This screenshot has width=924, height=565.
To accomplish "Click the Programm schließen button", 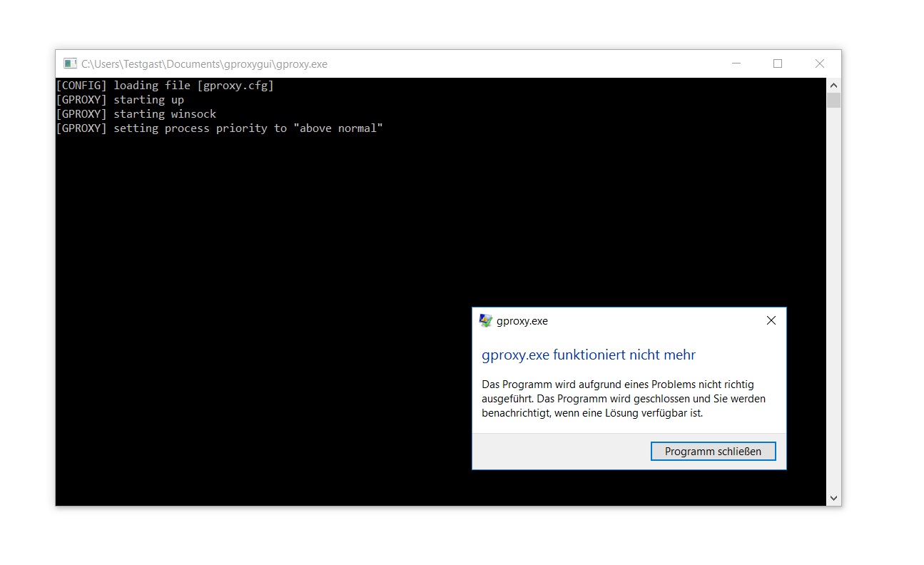I will (x=713, y=452).
